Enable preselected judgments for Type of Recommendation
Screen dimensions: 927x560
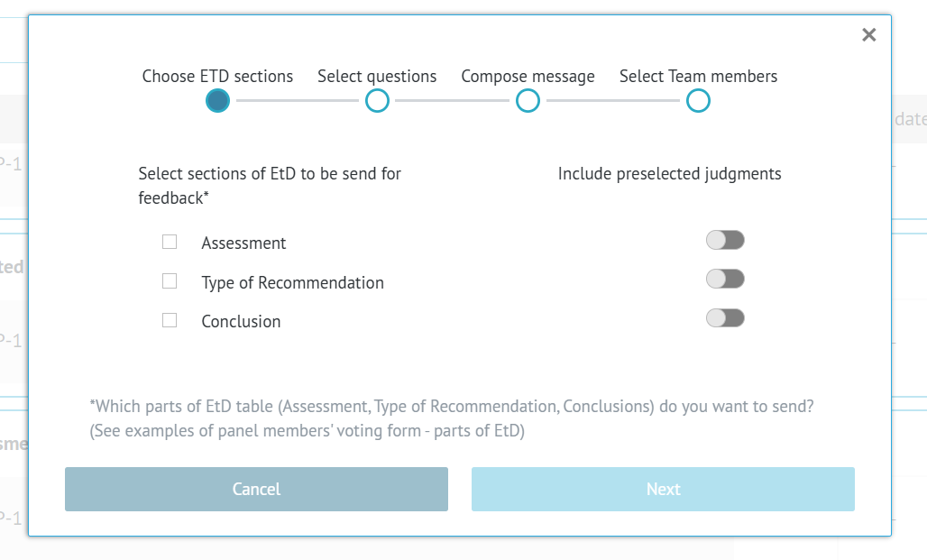(725, 279)
